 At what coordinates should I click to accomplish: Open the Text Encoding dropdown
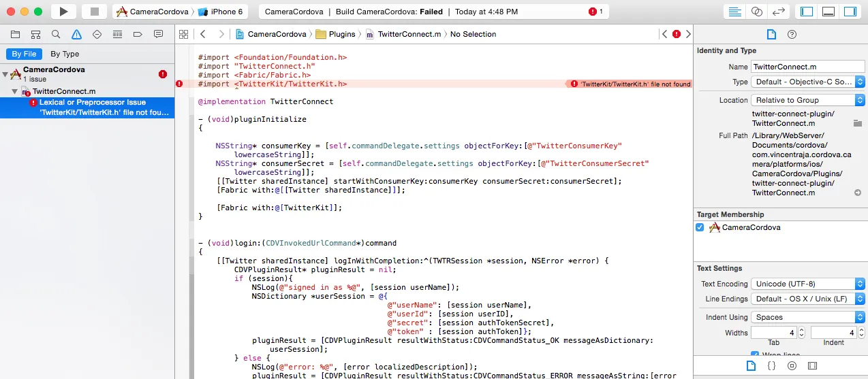tap(808, 284)
